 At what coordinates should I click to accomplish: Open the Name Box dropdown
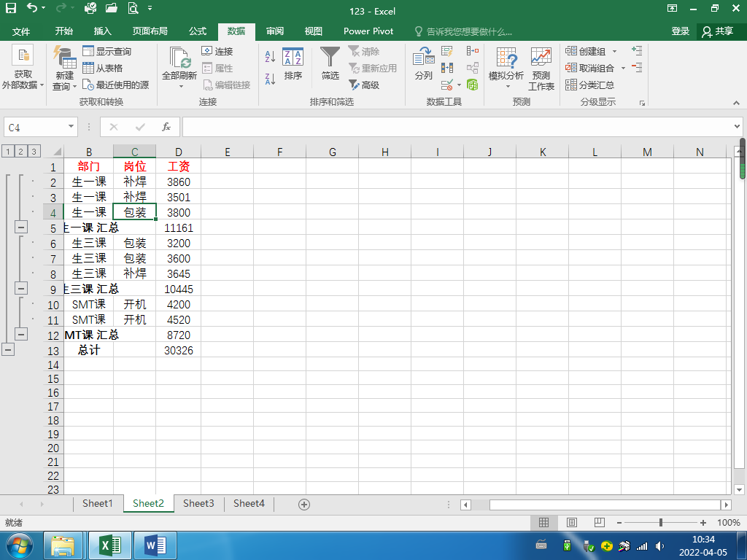pos(71,127)
